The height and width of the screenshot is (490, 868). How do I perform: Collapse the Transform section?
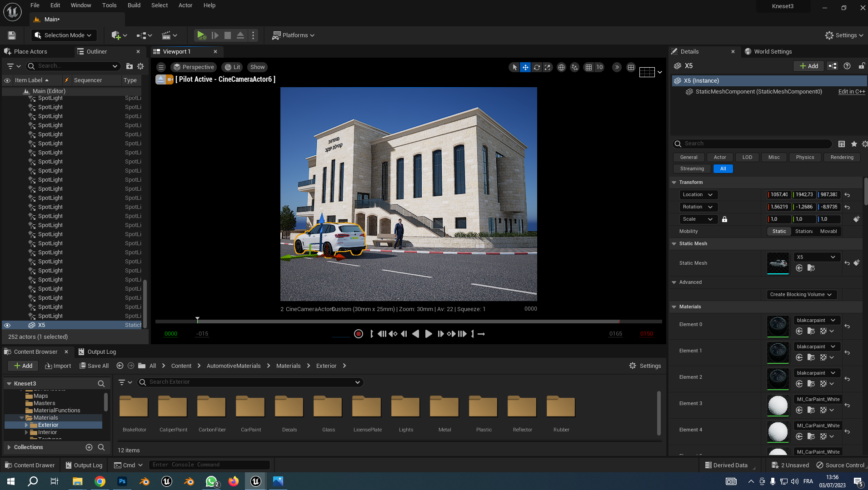click(x=674, y=182)
